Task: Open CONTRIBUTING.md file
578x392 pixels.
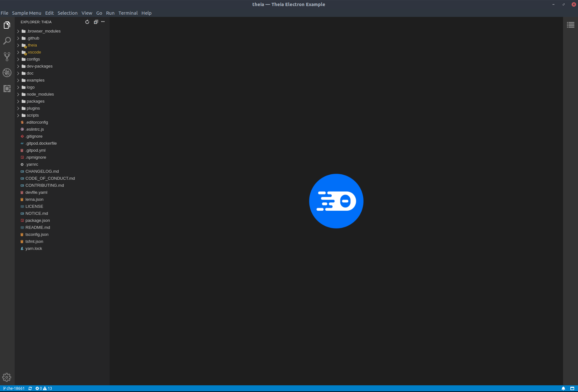Action: point(62,185)
